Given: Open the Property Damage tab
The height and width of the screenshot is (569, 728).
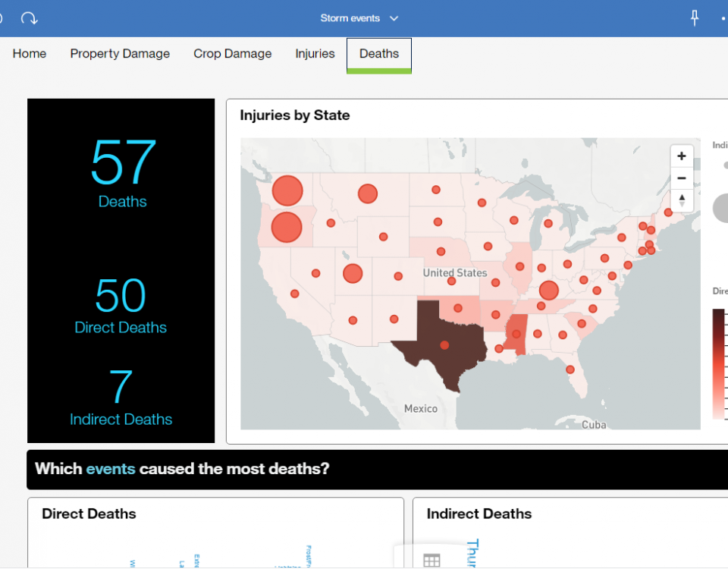Looking at the screenshot, I should pyautogui.click(x=120, y=54).
